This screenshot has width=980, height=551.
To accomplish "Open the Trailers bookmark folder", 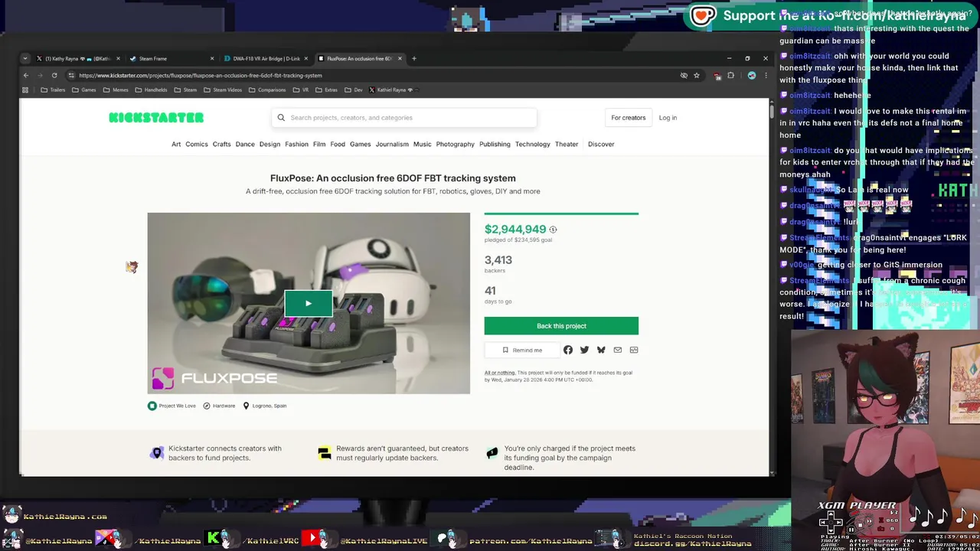I will 53,90.
